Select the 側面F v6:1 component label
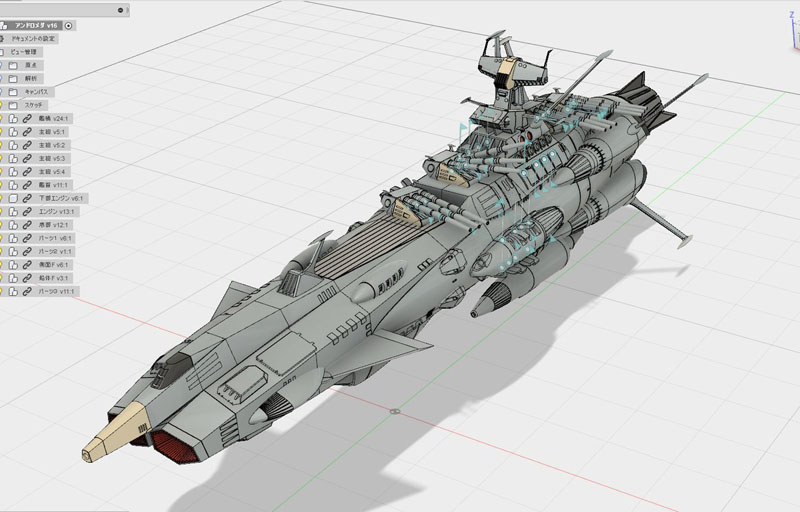Image resolution: width=800 pixels, height=512 pixels. pyautogui.click(x=54, y=265)
